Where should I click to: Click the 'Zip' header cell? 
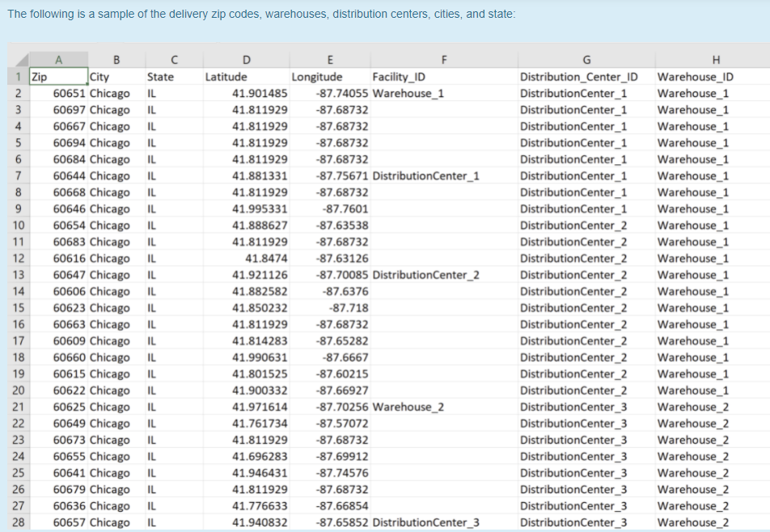click(x=58, y=77)
